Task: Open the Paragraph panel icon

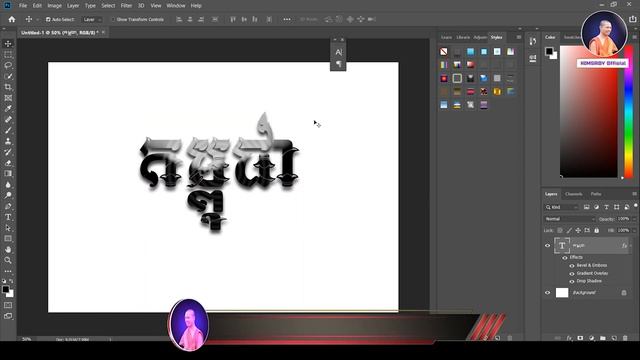Action: tap(338, 64)
